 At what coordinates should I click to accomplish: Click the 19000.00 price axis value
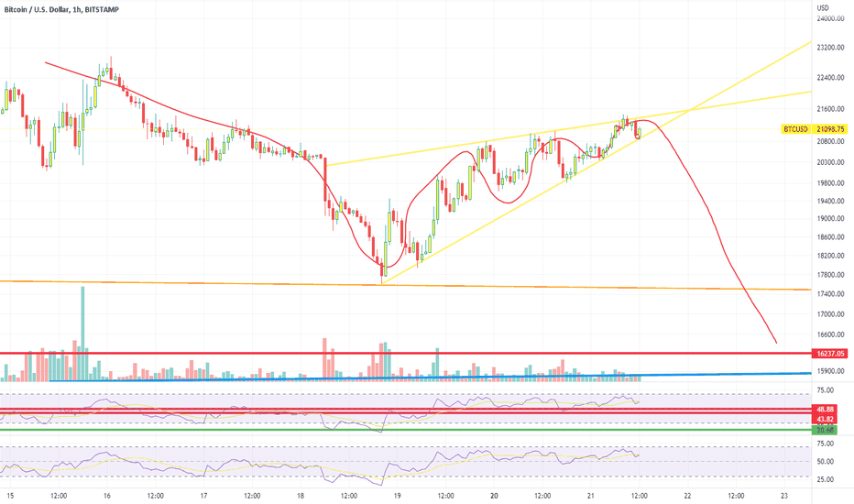[x=830, y=218]
